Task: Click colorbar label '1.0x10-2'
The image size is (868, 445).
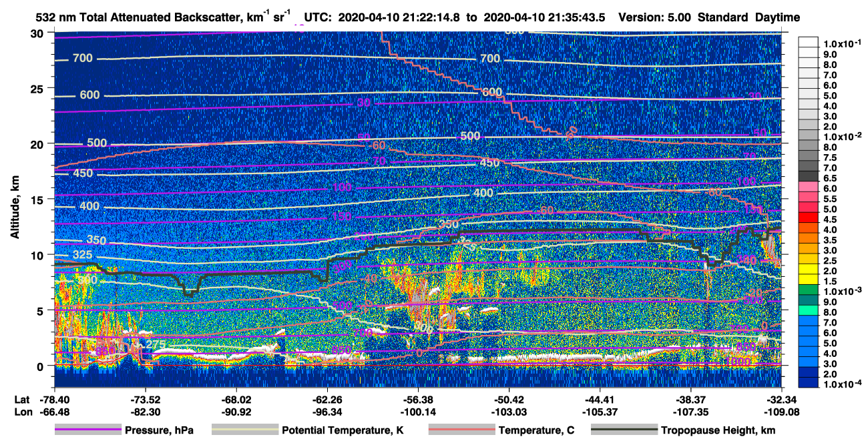Action: 842,136
